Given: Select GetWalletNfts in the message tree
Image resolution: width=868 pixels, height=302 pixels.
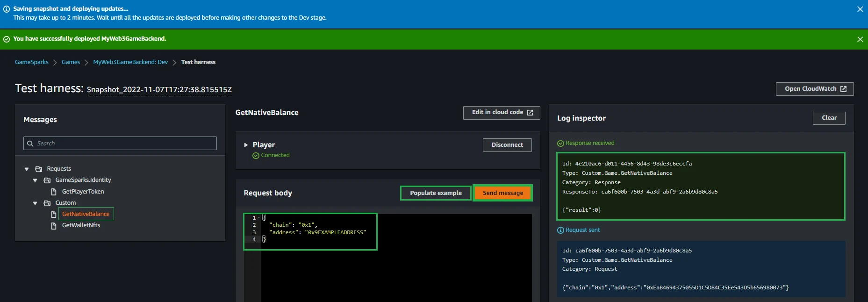Looking at the screenshot, I should tap(81, 225).
